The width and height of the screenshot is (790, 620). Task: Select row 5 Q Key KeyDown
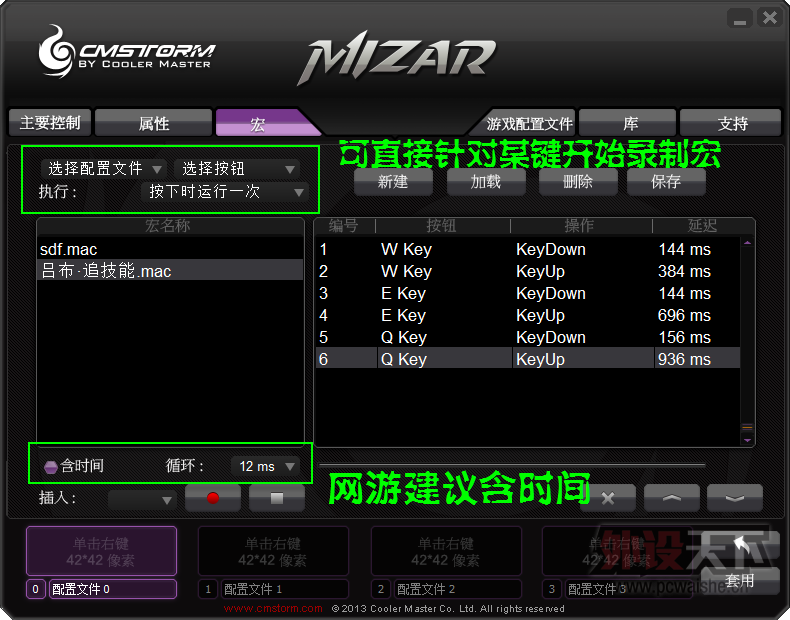coord(528,337)
